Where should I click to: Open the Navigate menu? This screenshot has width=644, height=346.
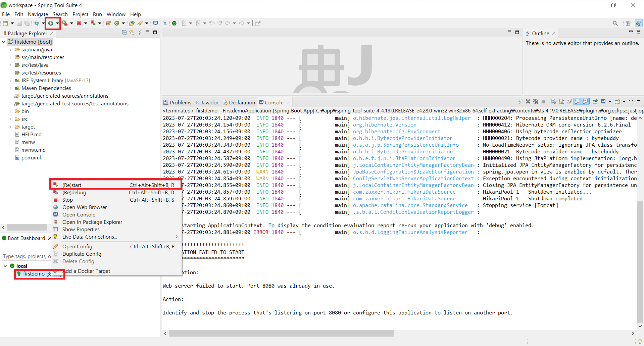click(38, 14)
